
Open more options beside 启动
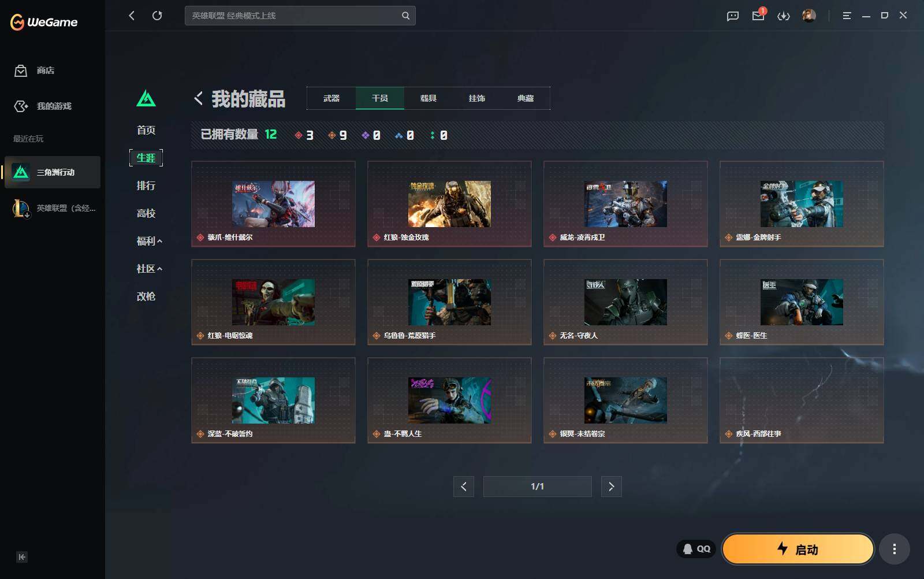(x=895, y=549)
